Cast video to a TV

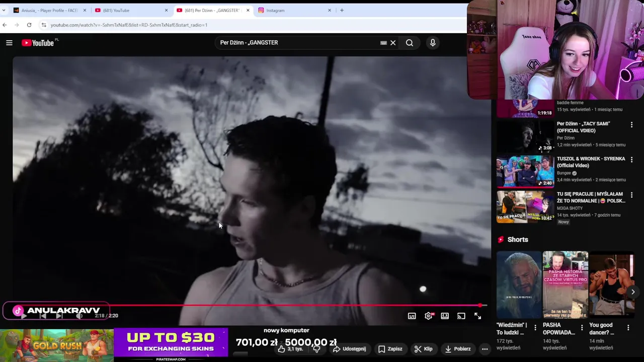click(461, 316)
